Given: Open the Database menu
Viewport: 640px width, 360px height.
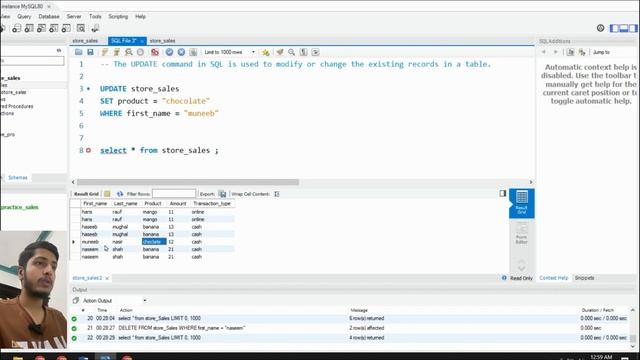Looking at the screenshot, I should pyautogui.click(x=49, y=17).
